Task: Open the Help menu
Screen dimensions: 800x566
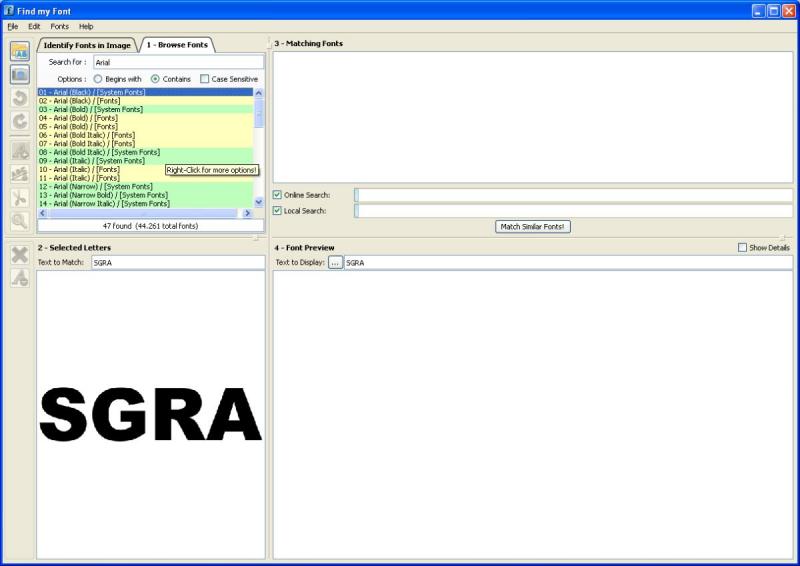Action: (86, 27)
